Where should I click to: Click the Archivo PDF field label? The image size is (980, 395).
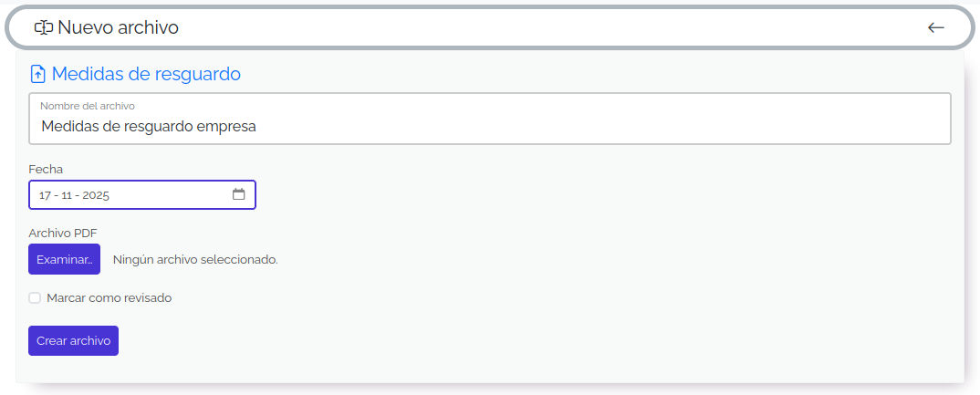click(x=63, y=233)
